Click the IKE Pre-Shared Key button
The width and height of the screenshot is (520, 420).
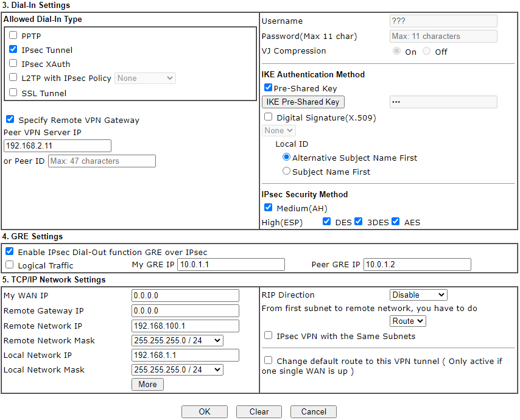click(303, 102)
